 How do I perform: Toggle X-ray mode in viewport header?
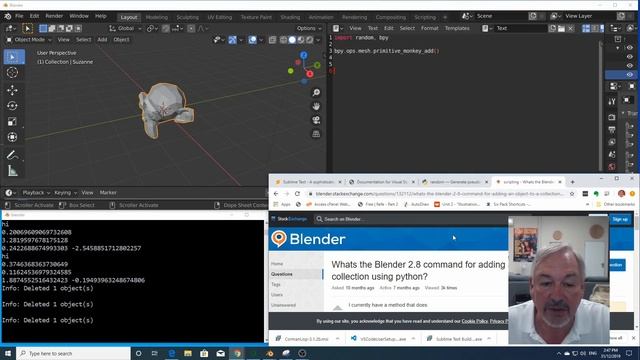click(272, 40)
